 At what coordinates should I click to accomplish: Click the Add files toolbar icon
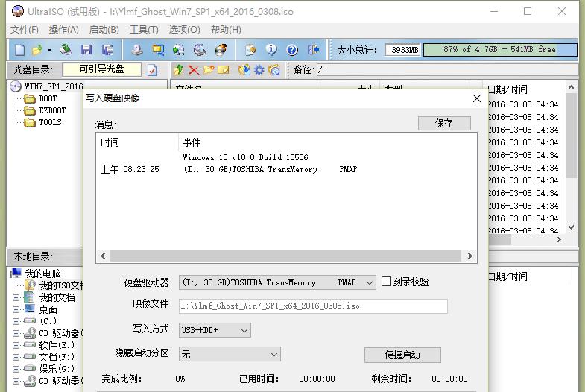pyautogui.click(x=250, y=50)
